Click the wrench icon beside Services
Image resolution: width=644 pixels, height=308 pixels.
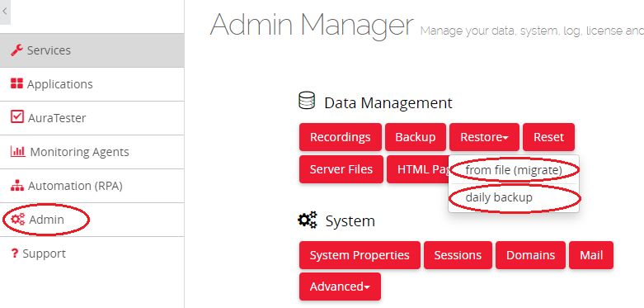click(x=16, y=50)
